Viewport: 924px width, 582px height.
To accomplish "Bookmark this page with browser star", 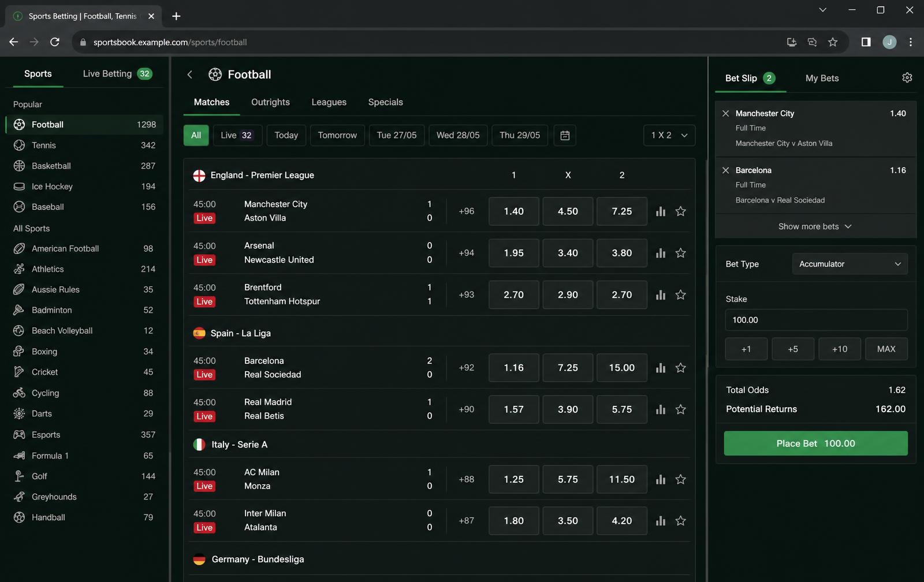I will pos(832,42).
